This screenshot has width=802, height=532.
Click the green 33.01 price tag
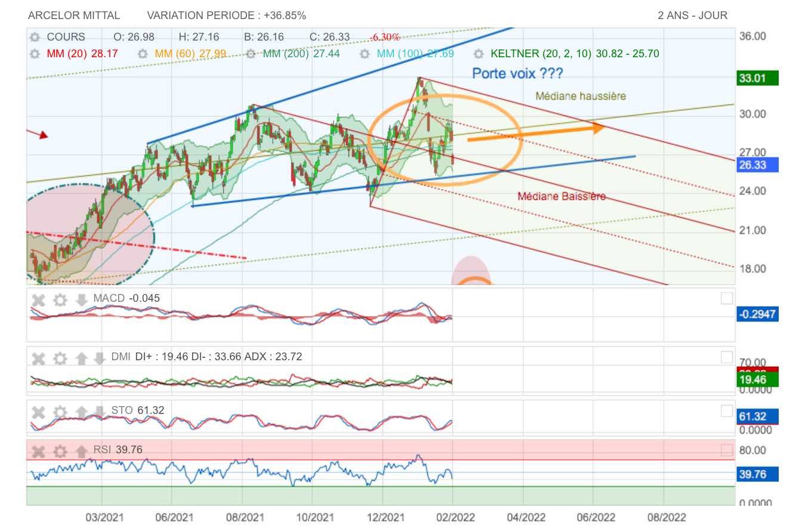pos(758,78)
